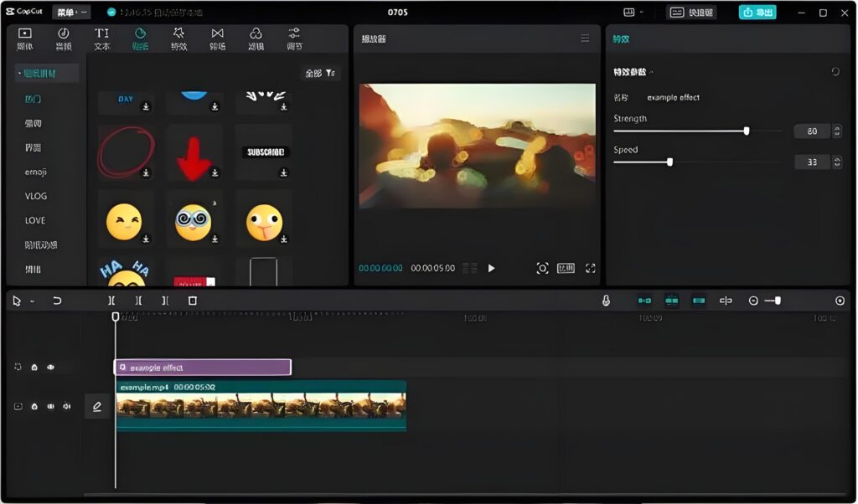The width and height of the screenshot is (858, 504).
Task: Open the Effects tab with the star icon
Action: point(179,39)
